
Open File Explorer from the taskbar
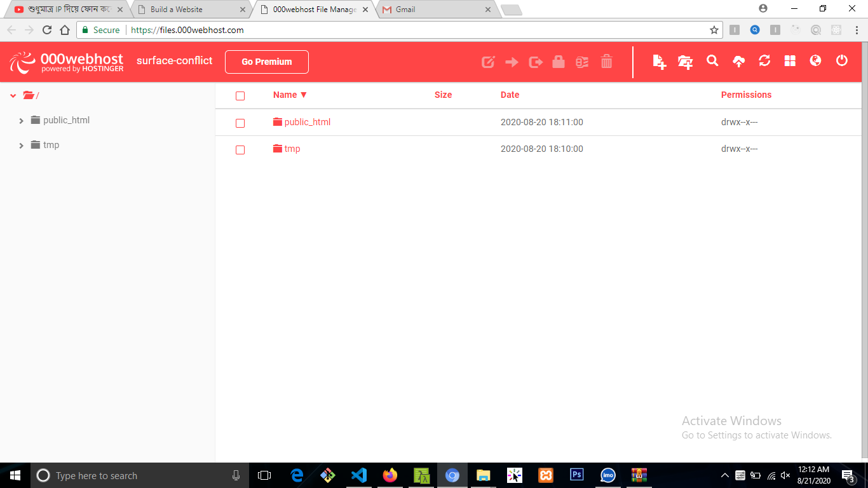484,475
